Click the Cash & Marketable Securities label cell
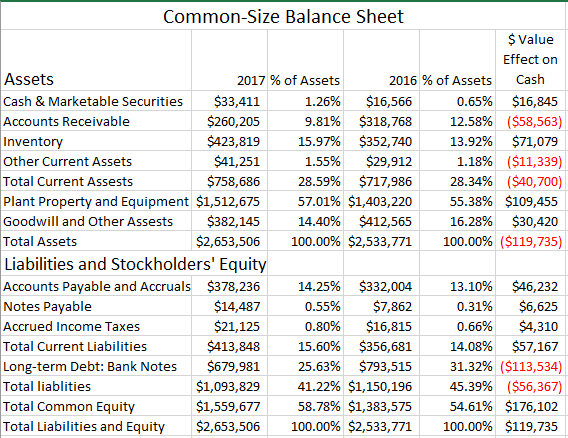 tap(96, 101)
